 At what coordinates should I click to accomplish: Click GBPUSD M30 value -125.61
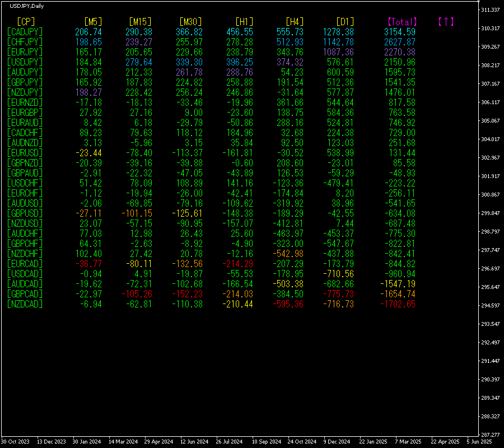[x=187, y=213]
